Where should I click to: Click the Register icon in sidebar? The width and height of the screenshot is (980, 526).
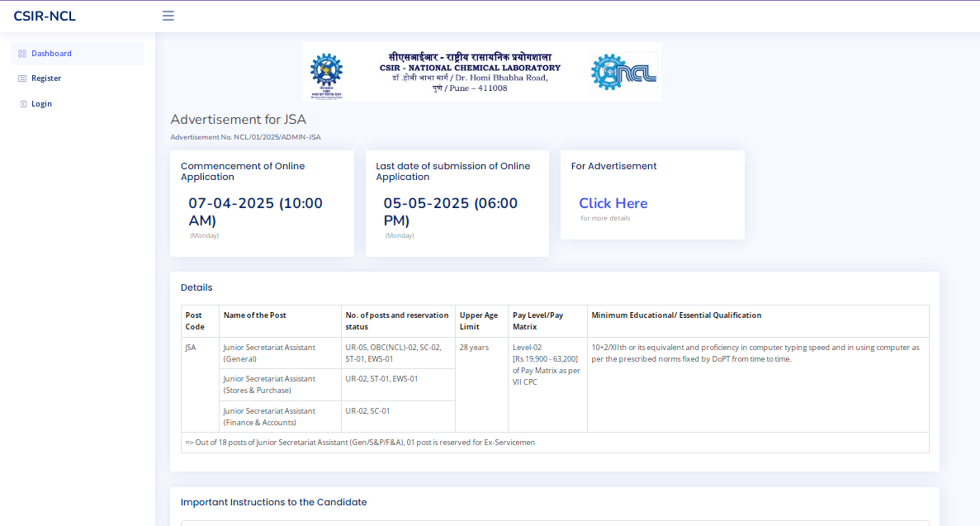(x=22, y=78)
